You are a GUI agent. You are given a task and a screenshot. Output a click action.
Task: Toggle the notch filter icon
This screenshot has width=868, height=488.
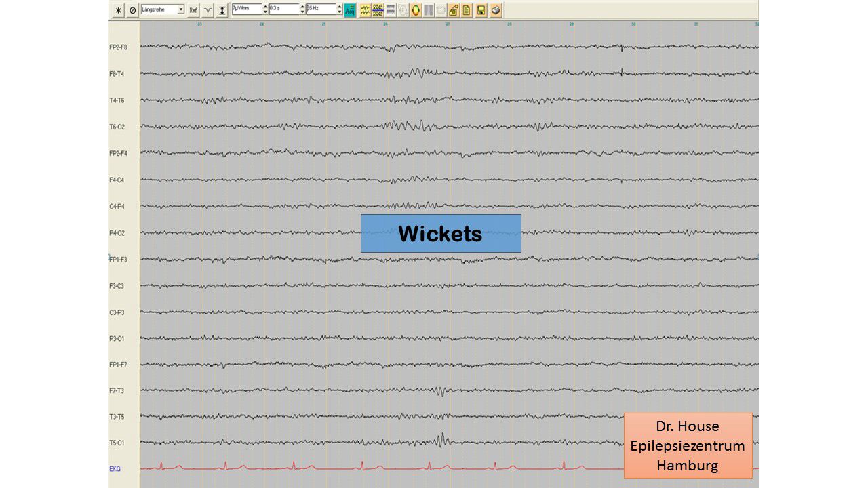208,10
